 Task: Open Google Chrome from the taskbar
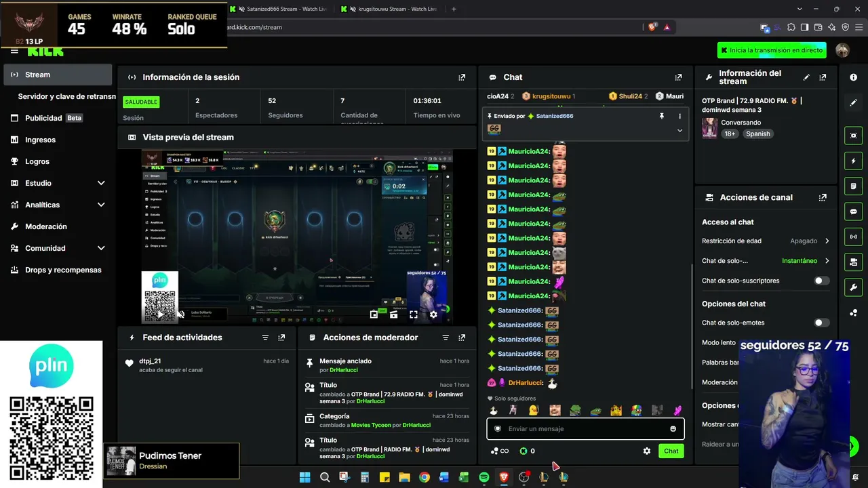[x=425, y=477]
